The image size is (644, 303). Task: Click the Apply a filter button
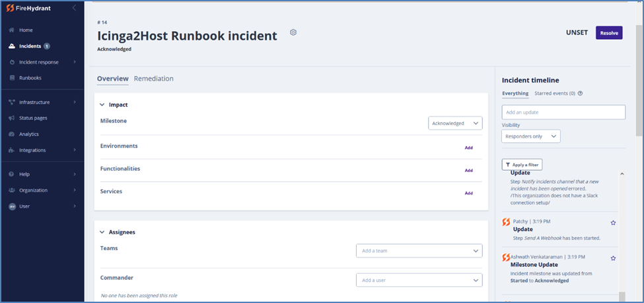[x=522, y=165]
